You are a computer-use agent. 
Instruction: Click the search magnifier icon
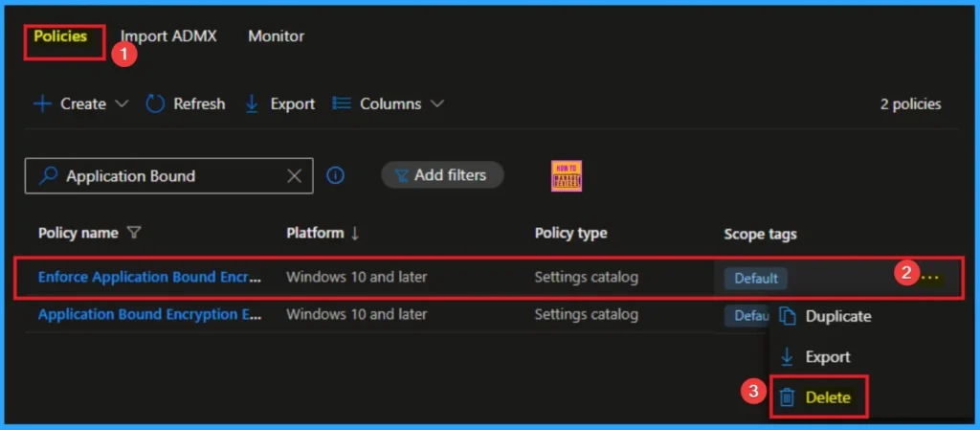tap(48, 175)
